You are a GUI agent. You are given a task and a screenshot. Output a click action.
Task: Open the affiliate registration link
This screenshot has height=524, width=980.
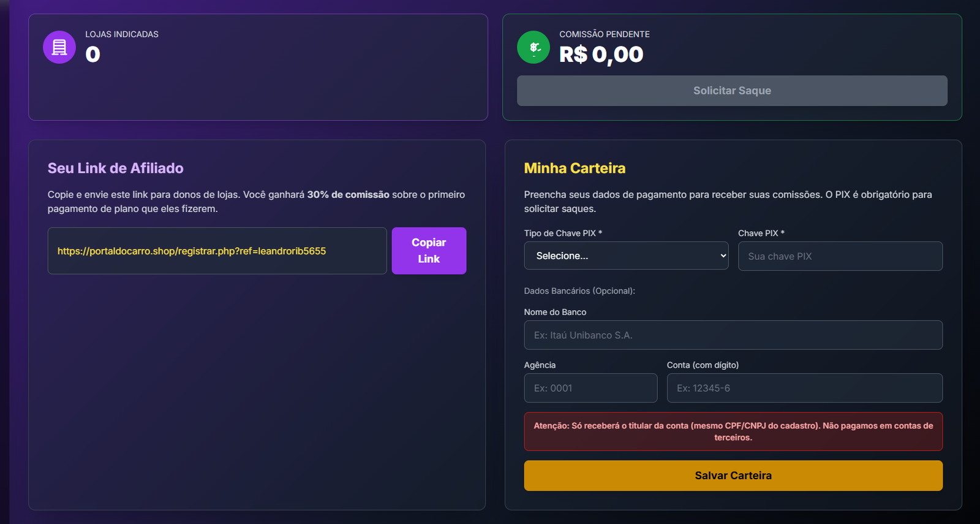coord(192,251)
